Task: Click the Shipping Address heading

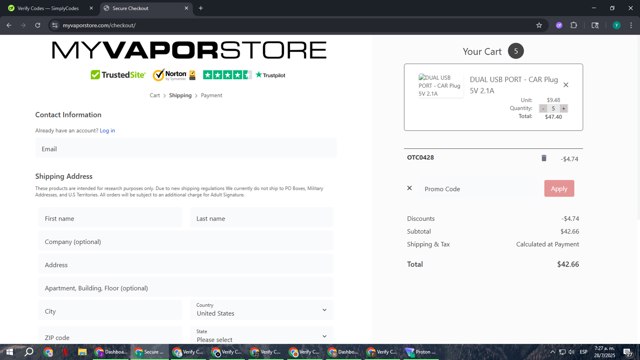Action: coord(64,176)
